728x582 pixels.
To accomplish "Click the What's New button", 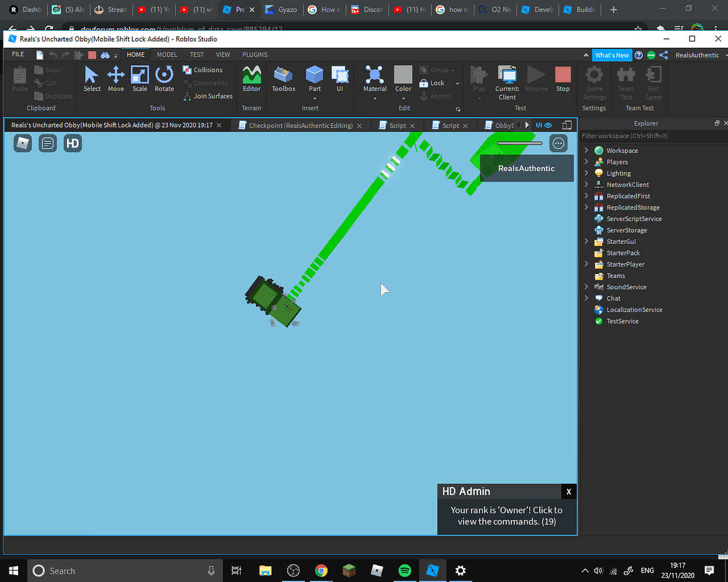I will [x=612, y=55].
